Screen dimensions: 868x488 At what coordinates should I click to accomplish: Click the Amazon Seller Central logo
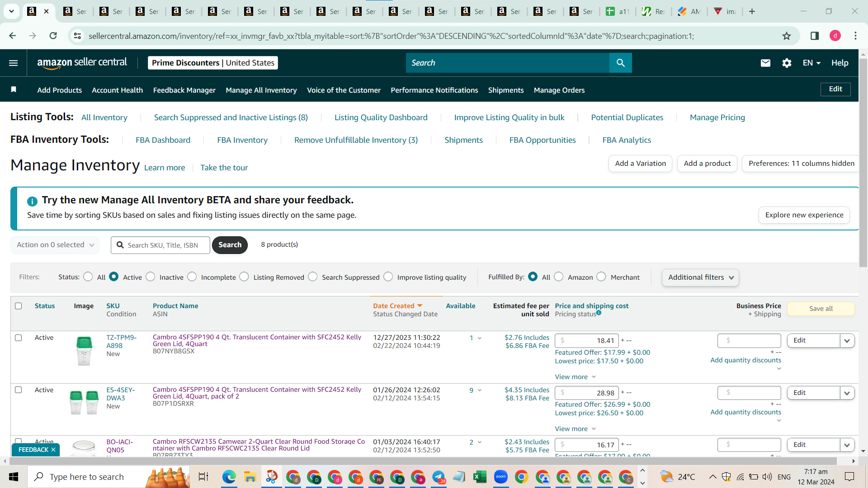pos(82,63)
